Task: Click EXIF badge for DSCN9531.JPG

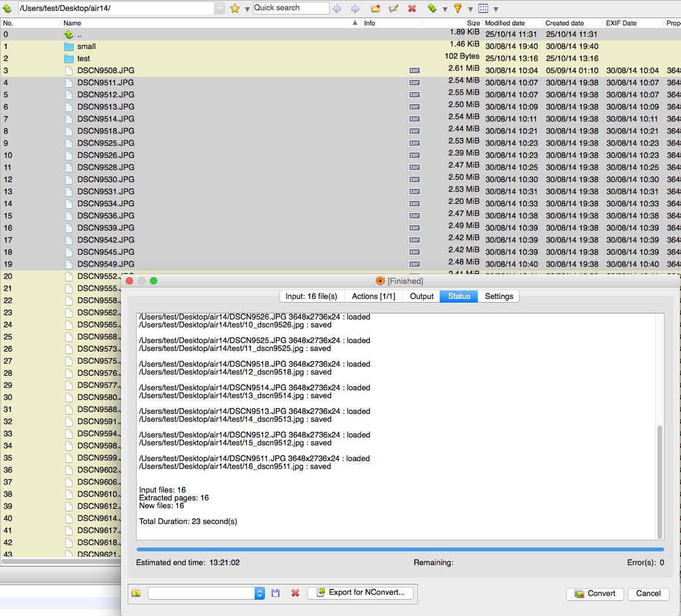Action: coord(414,192)
